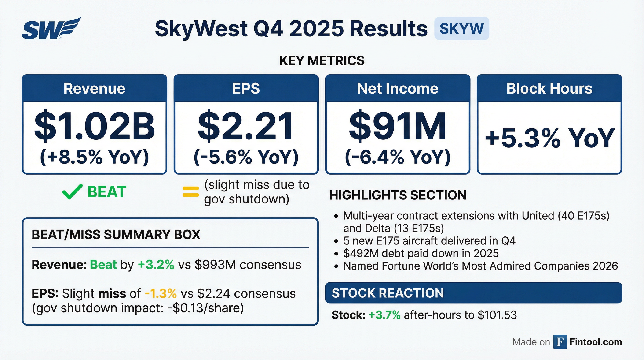The height and width of the screenshot is (360, 644).
Task: Click the orange -1.3% EPS miss figure
Action: (x=161, y=293)
